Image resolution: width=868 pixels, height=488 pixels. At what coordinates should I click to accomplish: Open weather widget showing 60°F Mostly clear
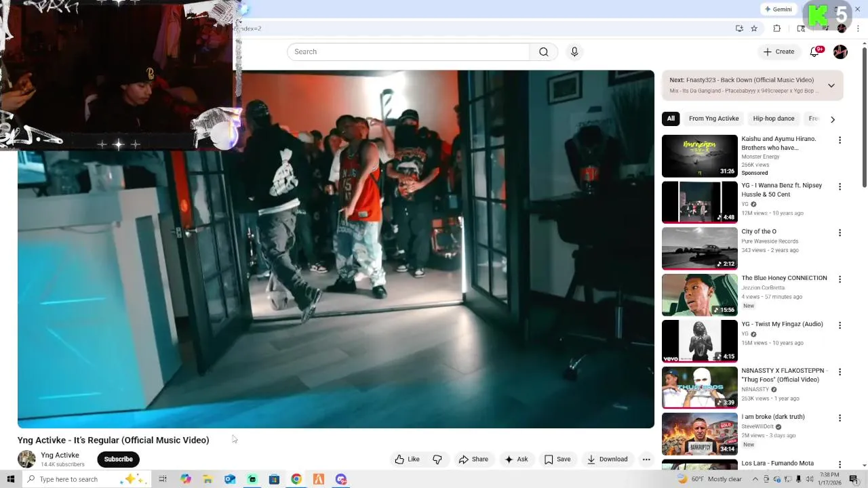pyautogui.click(x=710, y=479)
